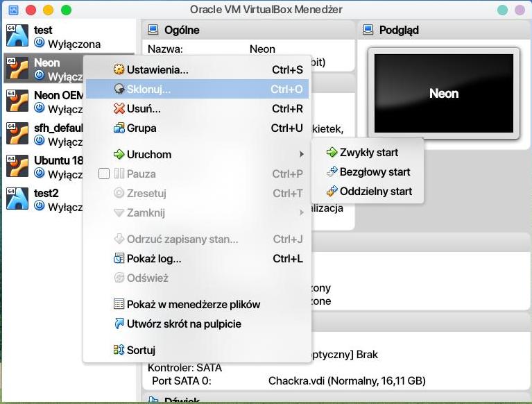This screenshot has height=404, width=532.
Task: Select Pokaż w menedżerze plików
Action: 197,304
